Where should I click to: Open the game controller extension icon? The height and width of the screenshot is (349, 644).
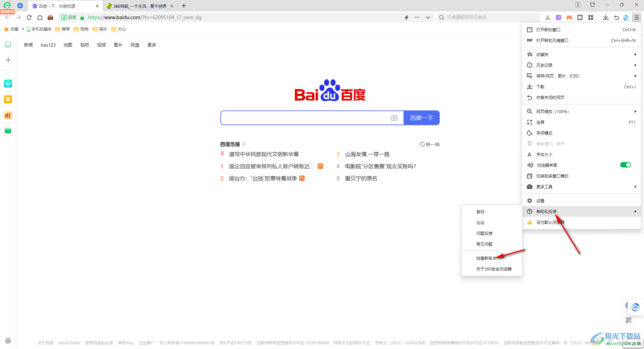click(x=569, y=17)
